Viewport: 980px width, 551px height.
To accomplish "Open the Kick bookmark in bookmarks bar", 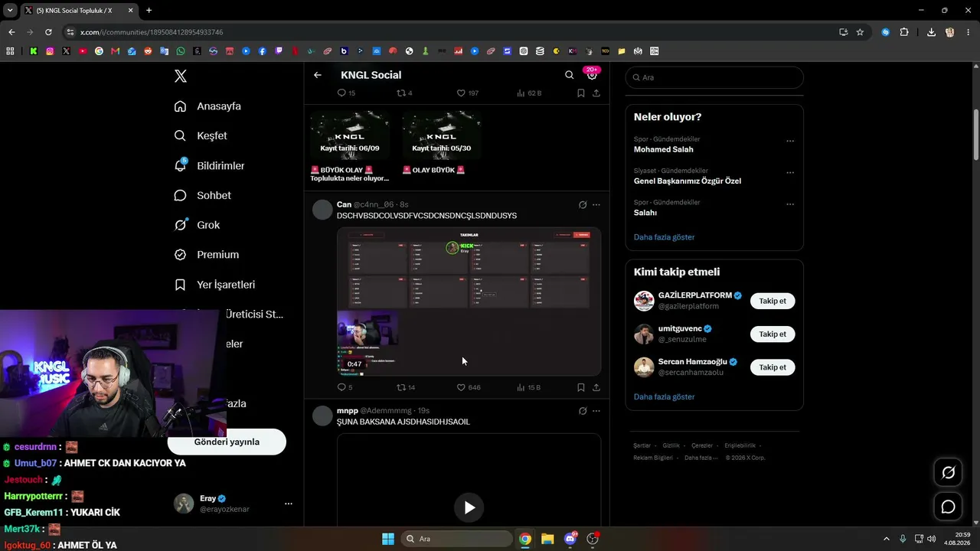I will pyautogui.click(x=34, y=51).
